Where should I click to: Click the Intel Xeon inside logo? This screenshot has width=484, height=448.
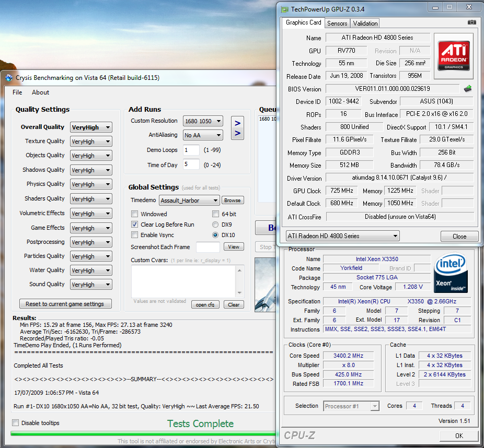click(451, 273)
